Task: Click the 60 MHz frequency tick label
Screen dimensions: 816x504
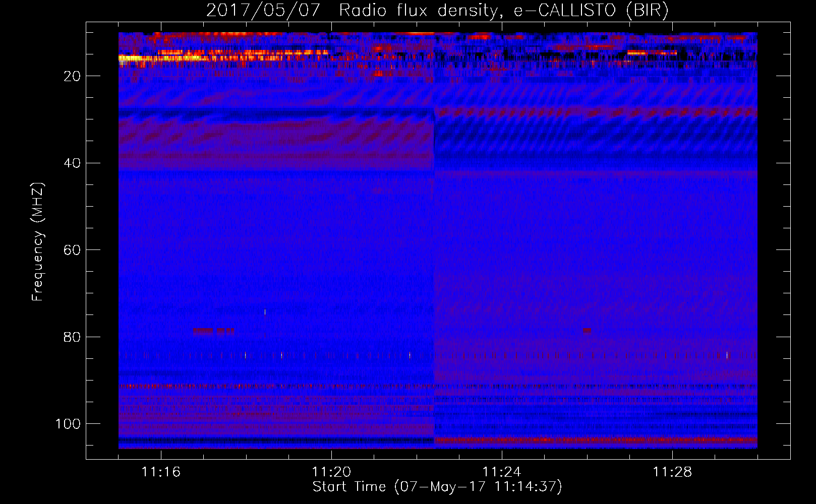Action: click(72, 250)
